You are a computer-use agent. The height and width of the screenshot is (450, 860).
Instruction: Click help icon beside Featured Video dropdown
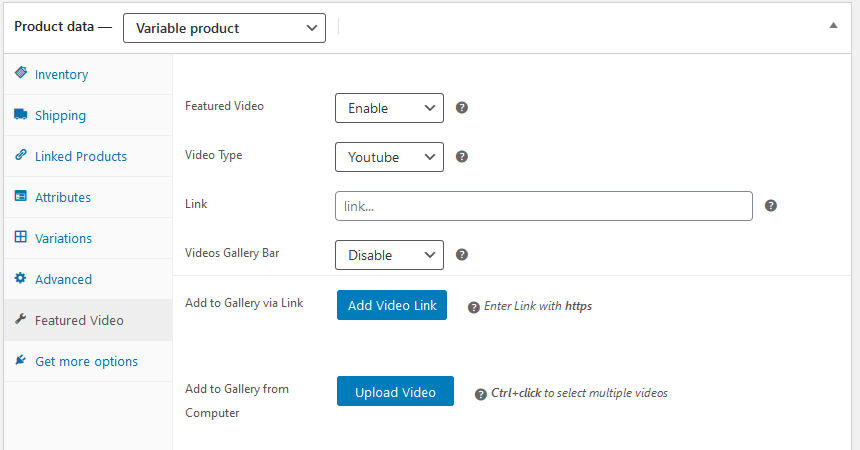point(462,108)
